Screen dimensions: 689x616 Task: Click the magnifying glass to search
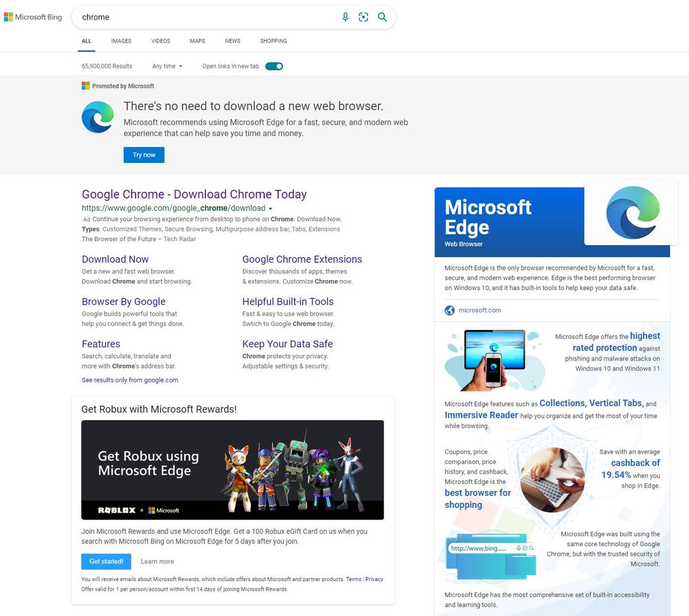click(x=382, y=17)
